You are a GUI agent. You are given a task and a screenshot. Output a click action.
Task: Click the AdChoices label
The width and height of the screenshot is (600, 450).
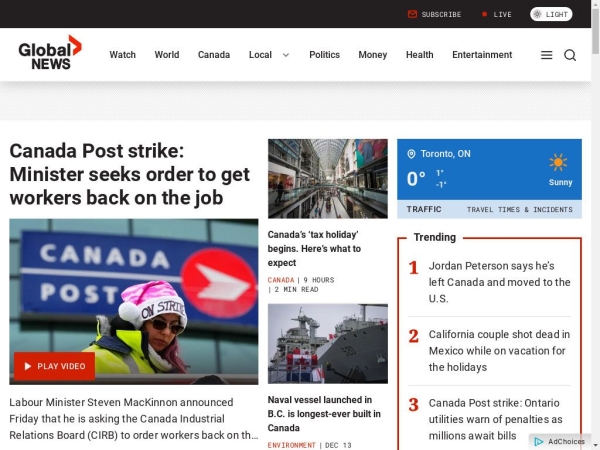[x=566, y=442]
